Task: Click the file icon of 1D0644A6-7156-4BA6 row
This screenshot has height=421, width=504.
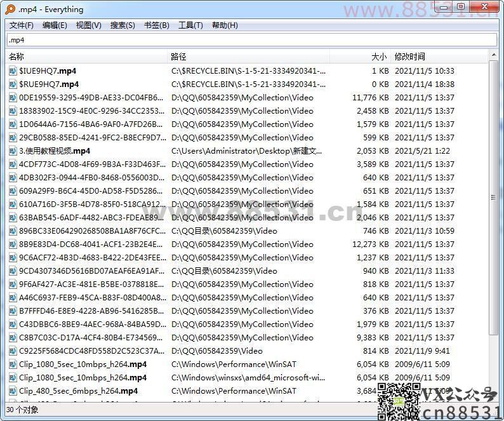Action: (13, 124)
